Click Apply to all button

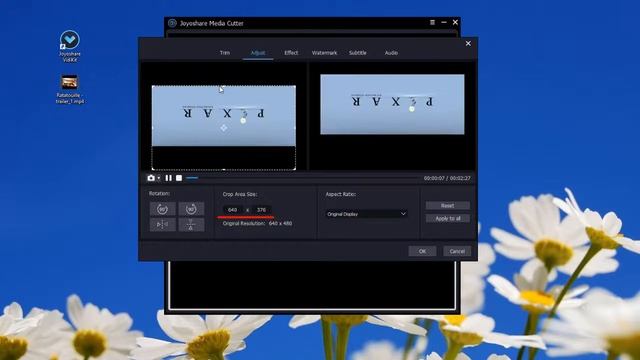tap(447, 218)
